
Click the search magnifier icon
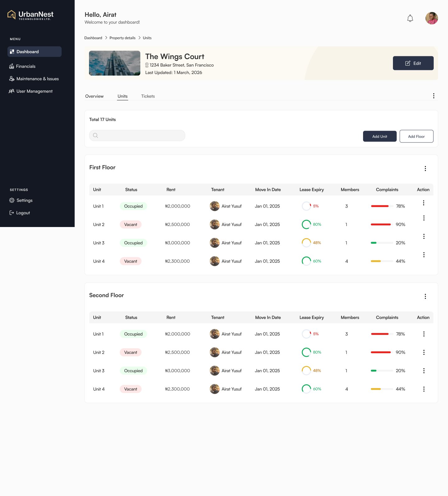96,136
